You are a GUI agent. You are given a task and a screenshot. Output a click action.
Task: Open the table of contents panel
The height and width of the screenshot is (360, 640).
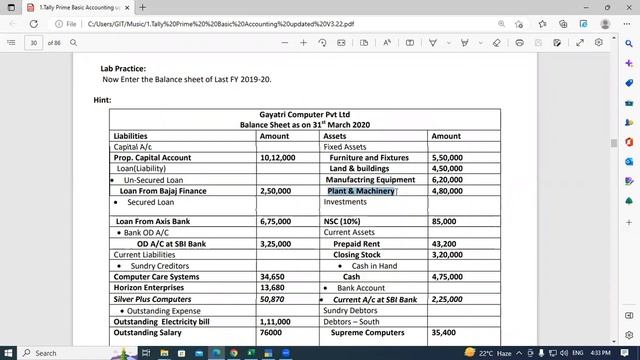11,42
